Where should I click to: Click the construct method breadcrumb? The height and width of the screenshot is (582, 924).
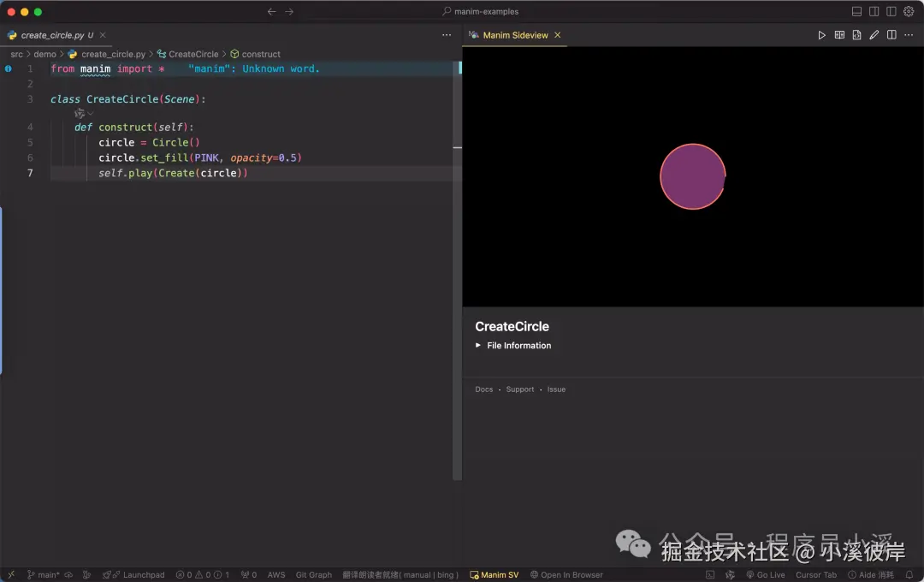click(261, 54)
